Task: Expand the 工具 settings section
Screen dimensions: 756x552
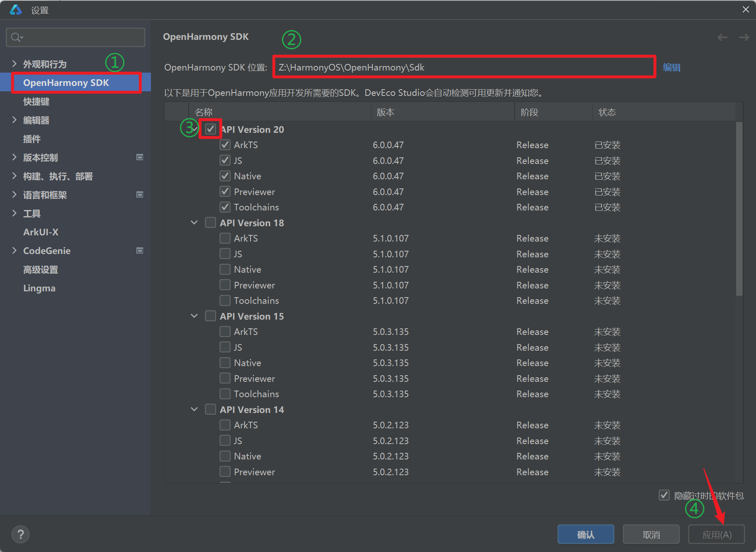Action: 15,213
